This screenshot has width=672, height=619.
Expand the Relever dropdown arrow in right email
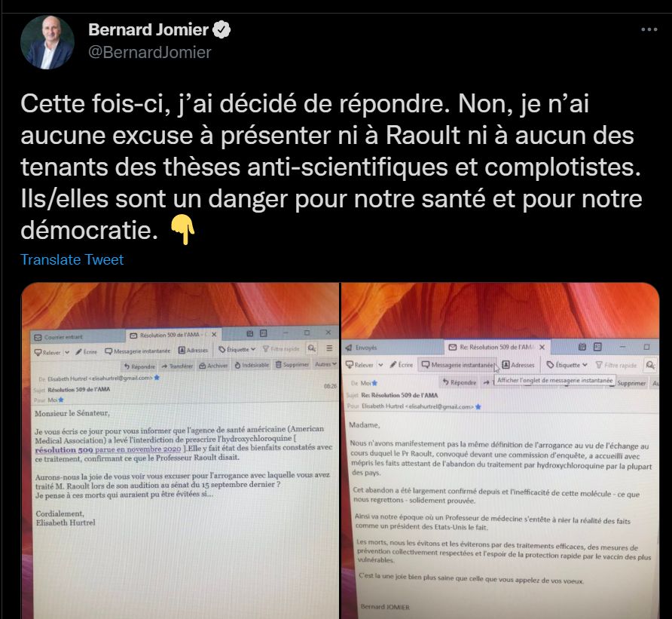(x=380, y=365)
